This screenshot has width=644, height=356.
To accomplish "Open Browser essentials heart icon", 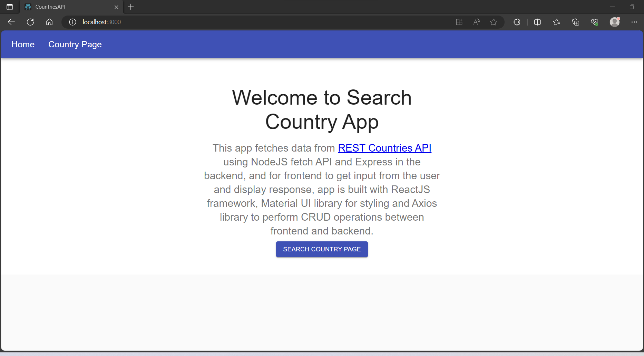I will click(x=594, y=22).
